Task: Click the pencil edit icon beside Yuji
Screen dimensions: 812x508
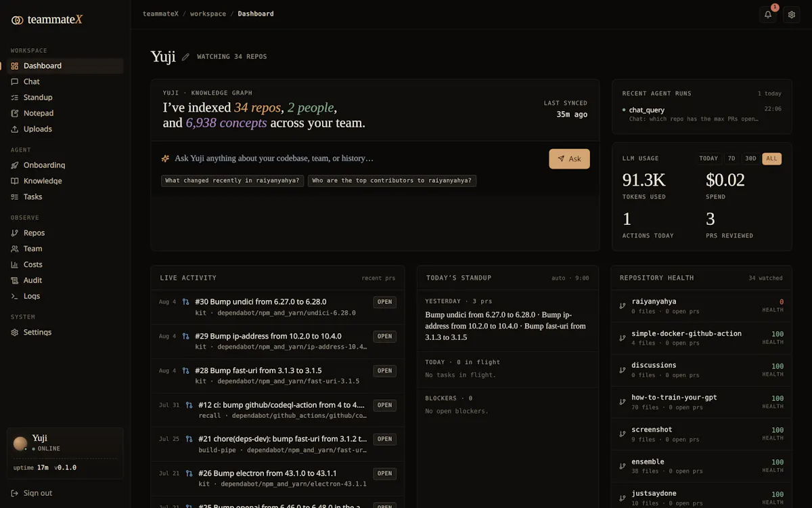Action: pos(185,57)
